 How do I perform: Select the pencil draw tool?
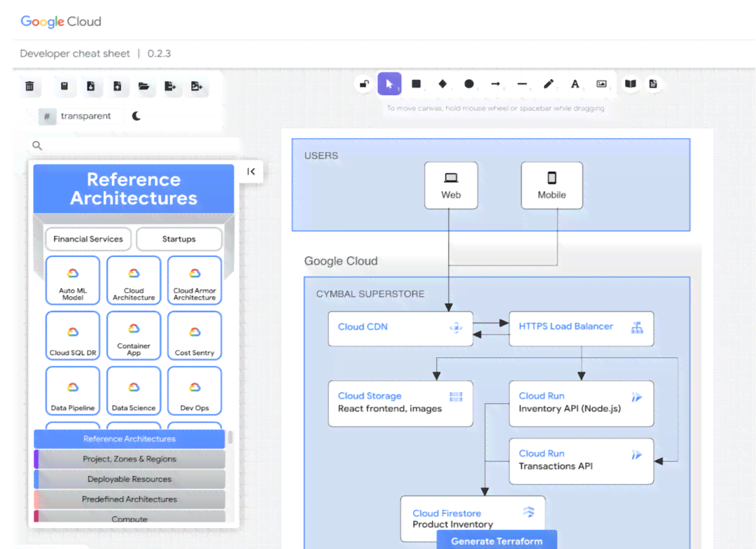[548, 84]
